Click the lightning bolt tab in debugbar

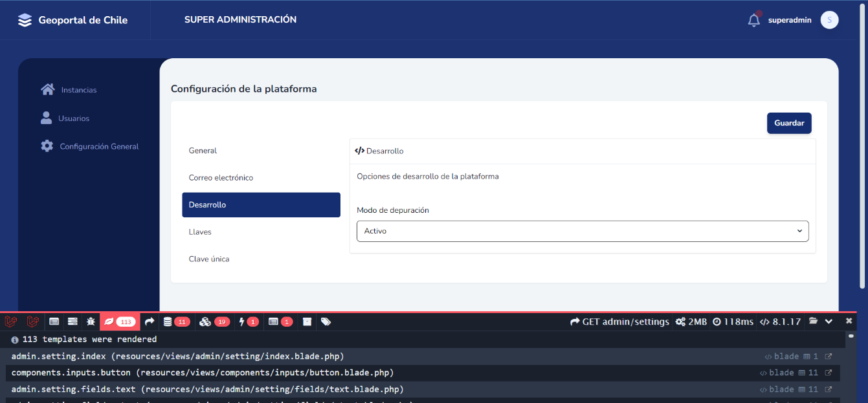pos(248,321)
